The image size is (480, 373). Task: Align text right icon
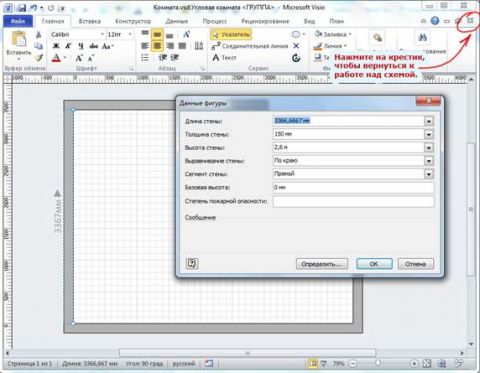click(x=170, y=46)
